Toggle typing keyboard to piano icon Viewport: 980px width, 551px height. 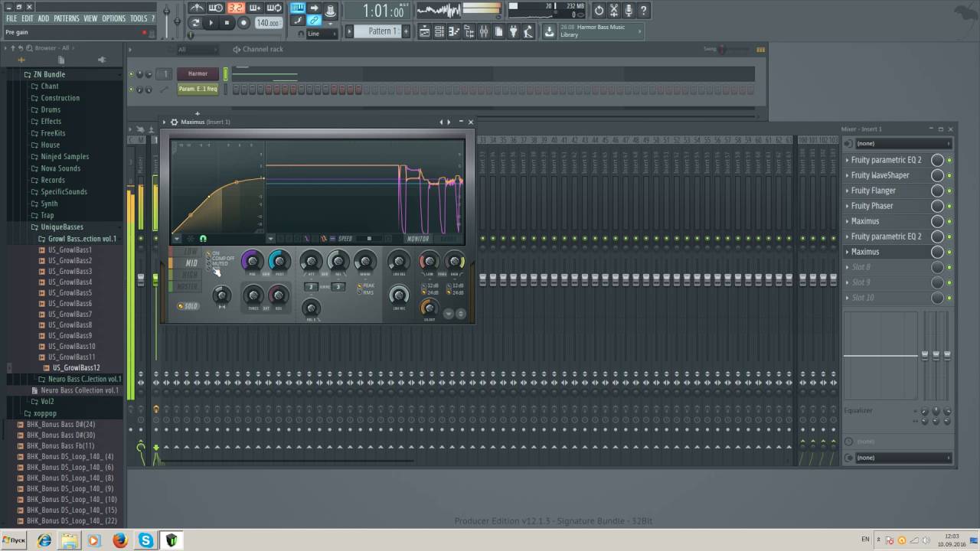pyautogui.click(x=298, y=8)
